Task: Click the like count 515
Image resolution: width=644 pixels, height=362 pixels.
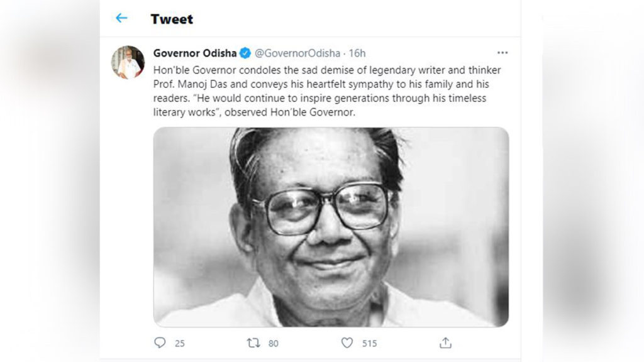Action: (x=369, y=344)
